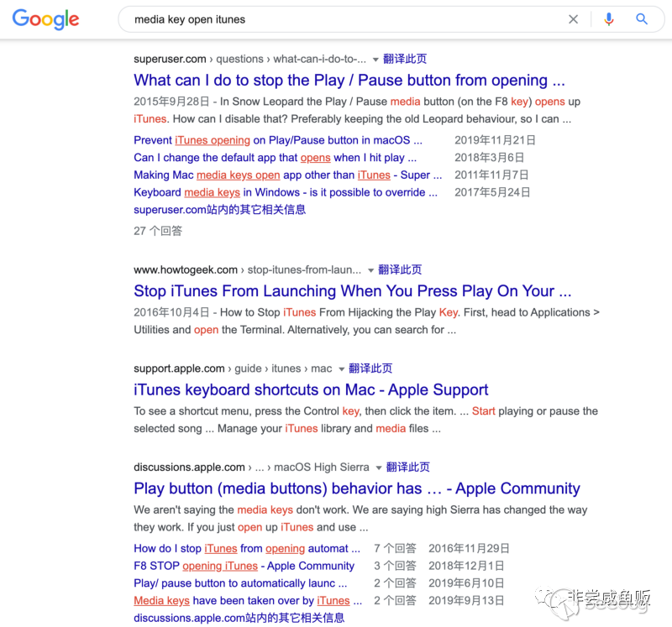Screen dimensions: 672x627
Task: Click 翻译此页 next to the discussions.apple.com result
Action: pyautogui.click(x=408, y=467)
